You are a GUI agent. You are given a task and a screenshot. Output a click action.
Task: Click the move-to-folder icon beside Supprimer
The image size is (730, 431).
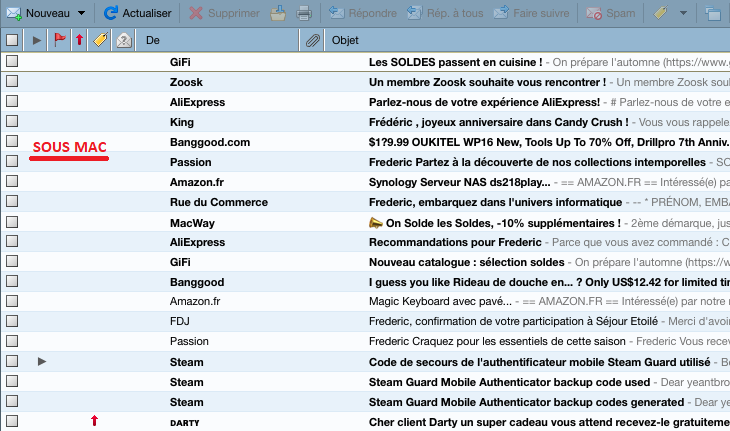coord(278,14)
